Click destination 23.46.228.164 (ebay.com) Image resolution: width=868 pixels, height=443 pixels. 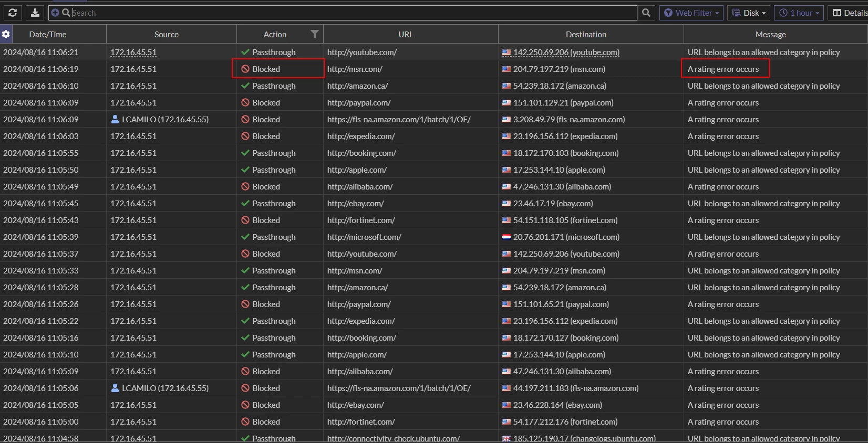(x=557, y=405)
